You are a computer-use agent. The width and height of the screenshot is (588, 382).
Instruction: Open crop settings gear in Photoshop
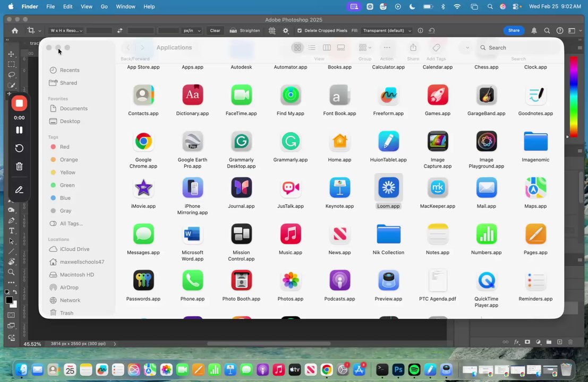pos(286,31)
